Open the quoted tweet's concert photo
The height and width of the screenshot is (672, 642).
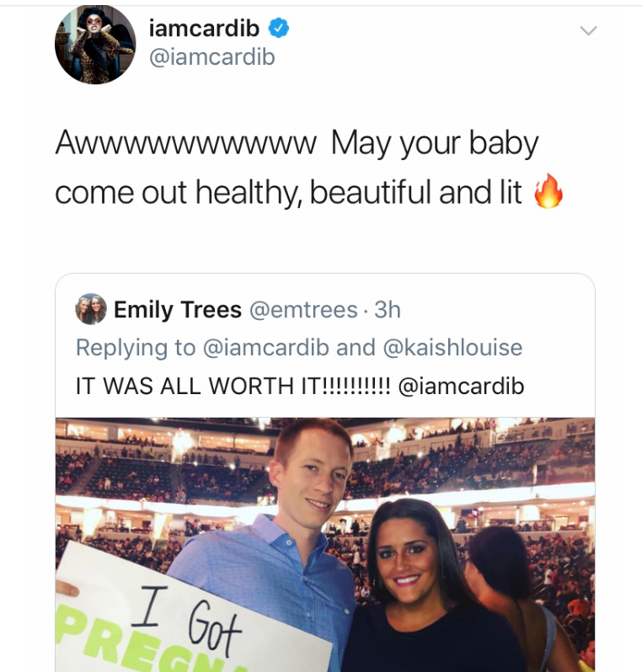[325, 545]
